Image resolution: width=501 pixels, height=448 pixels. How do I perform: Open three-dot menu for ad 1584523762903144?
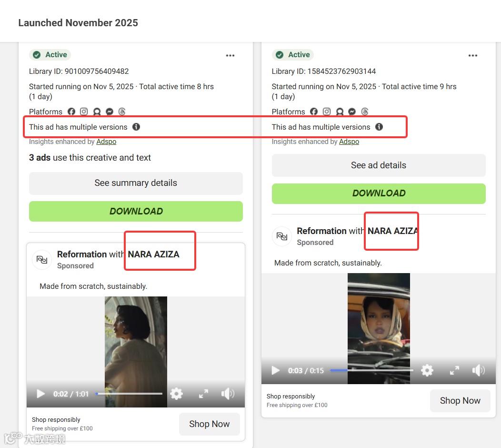pos(472,56)
